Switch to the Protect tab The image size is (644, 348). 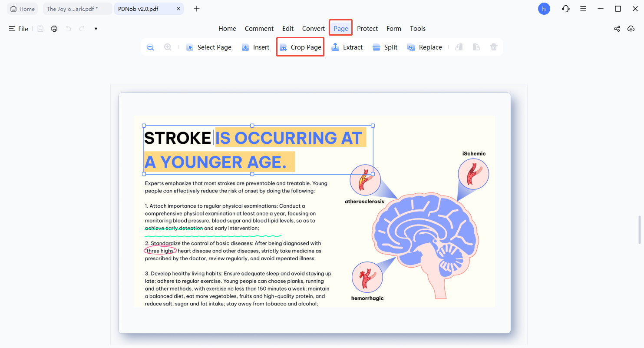point(367,29)
